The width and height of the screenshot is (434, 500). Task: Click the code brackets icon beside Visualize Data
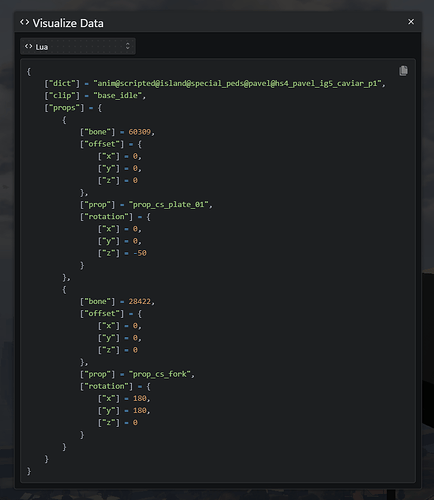click(x=24, y=22)
